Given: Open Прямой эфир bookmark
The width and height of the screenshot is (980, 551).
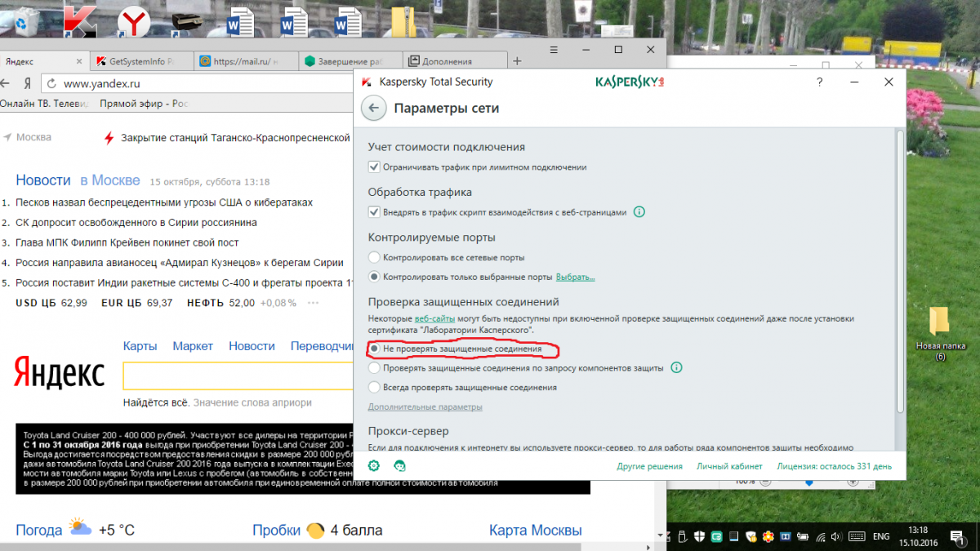Looking at the screenshot, I should (144, 104).
